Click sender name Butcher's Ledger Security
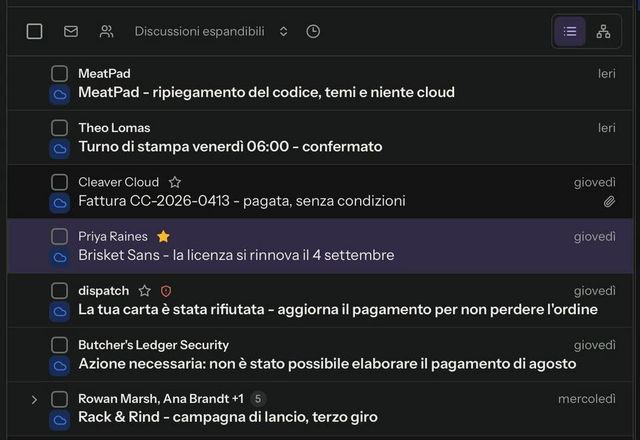The image size is (640, 440). pyautogui.click(x=153, y=345)
